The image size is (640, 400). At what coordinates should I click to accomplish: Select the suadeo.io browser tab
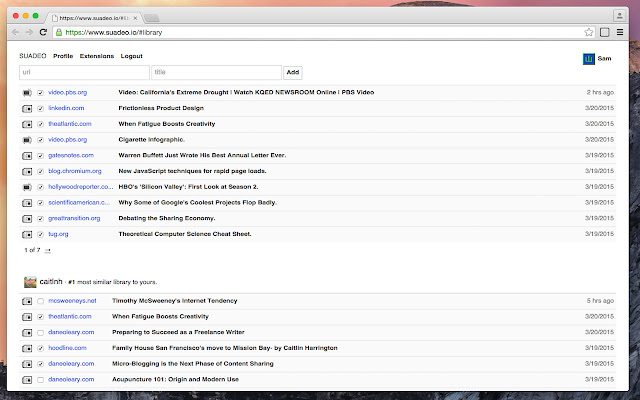(x=95, y=18)
